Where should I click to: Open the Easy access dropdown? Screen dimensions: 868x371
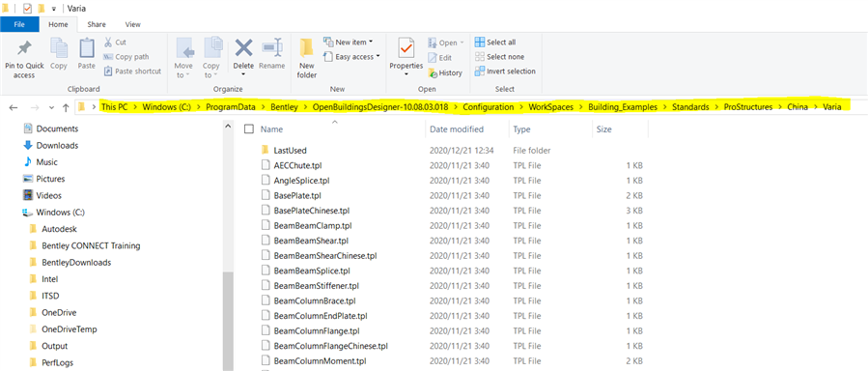(x=351, y=56)
